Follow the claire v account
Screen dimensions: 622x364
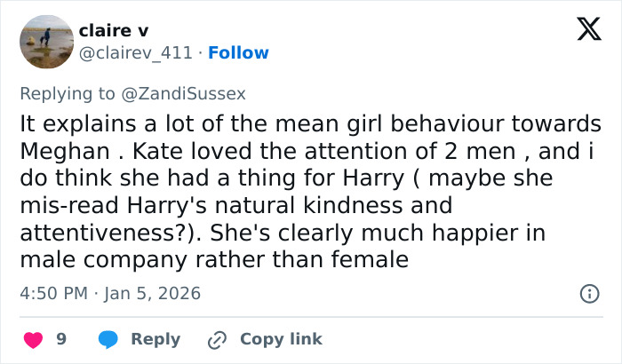[238, 52]
